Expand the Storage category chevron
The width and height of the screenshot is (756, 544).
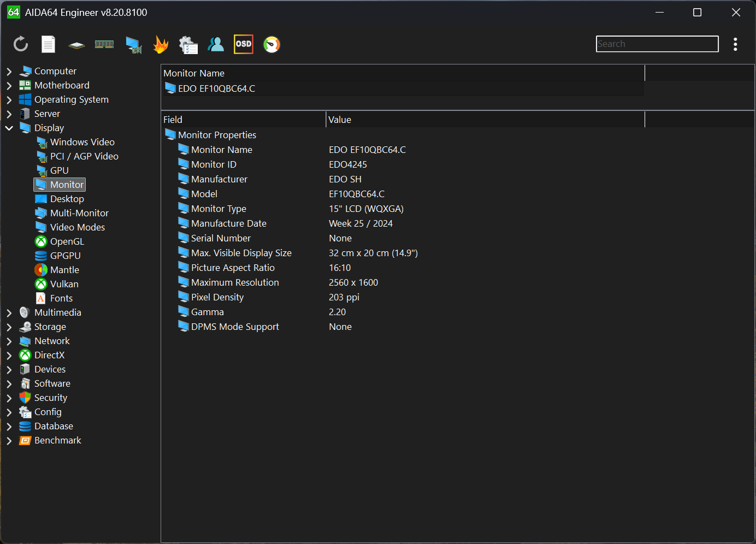[x=9, y=327]
